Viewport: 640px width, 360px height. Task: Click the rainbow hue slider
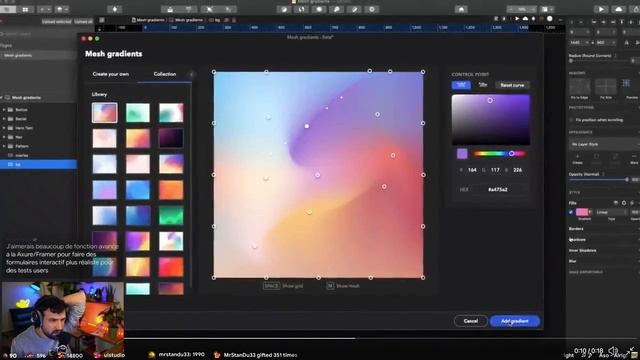point(499,153)
